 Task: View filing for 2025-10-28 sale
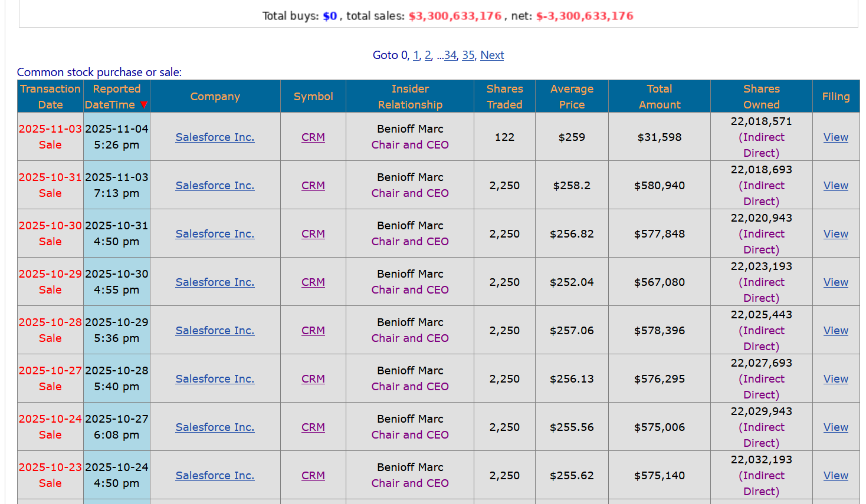coord(836,330)
